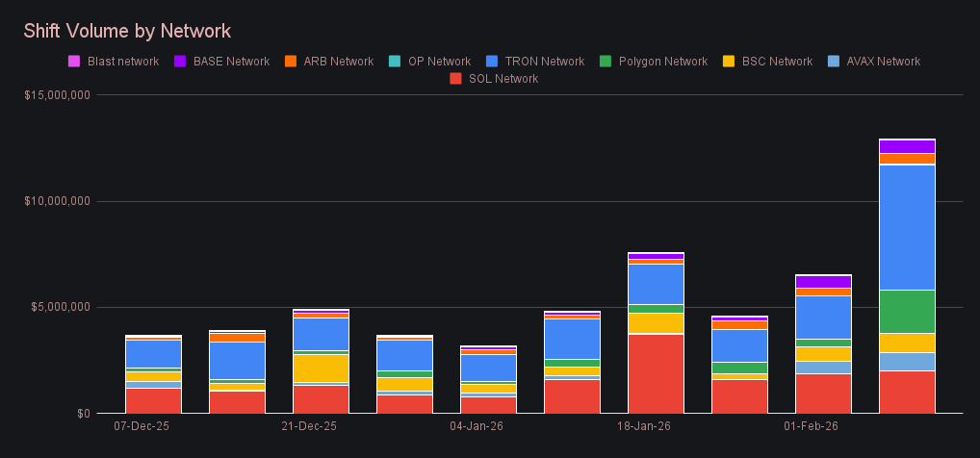
Task: Click the red SOL legend color square
Action: 455,79
